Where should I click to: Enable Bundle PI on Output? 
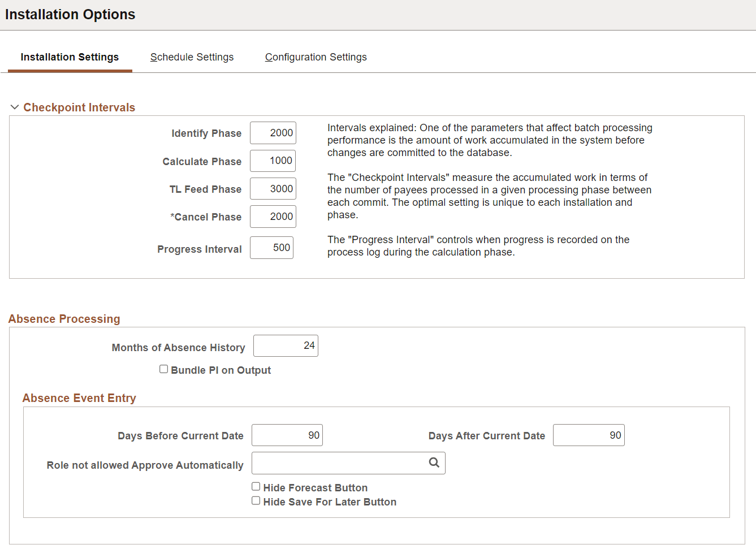coord(163,369)
